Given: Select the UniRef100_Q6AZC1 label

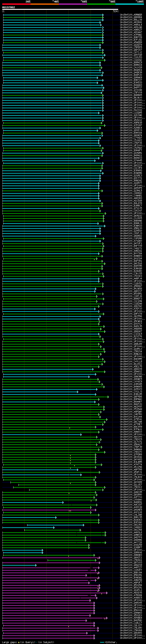Looking at the screenshot, I should [131, 557].
